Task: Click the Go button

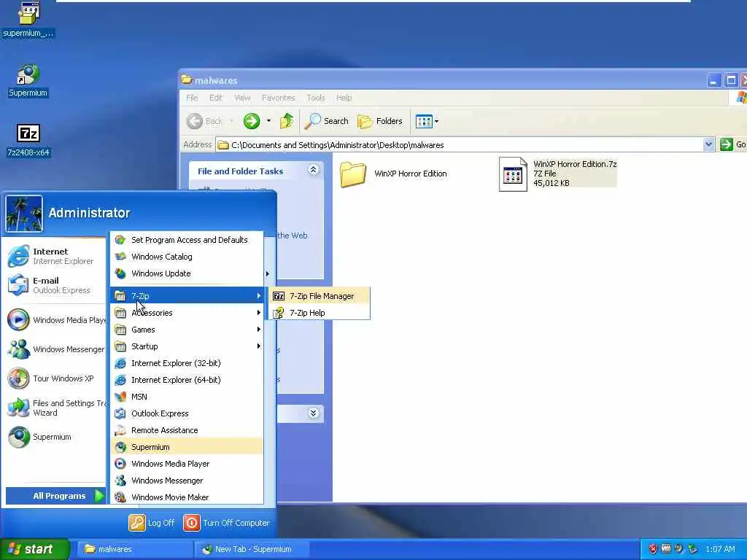Action: click(732, 144)
